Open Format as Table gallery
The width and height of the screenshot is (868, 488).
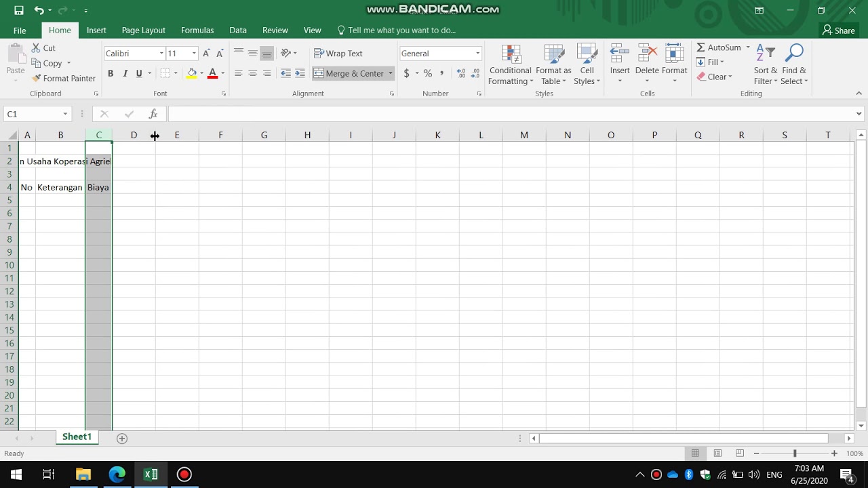pos(553,65)
